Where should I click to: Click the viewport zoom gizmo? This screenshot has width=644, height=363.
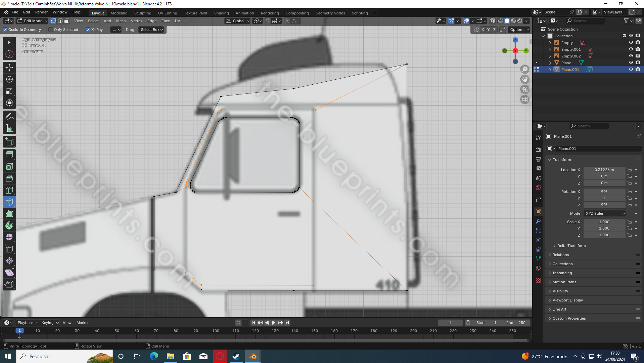click(x=525, y=69)
